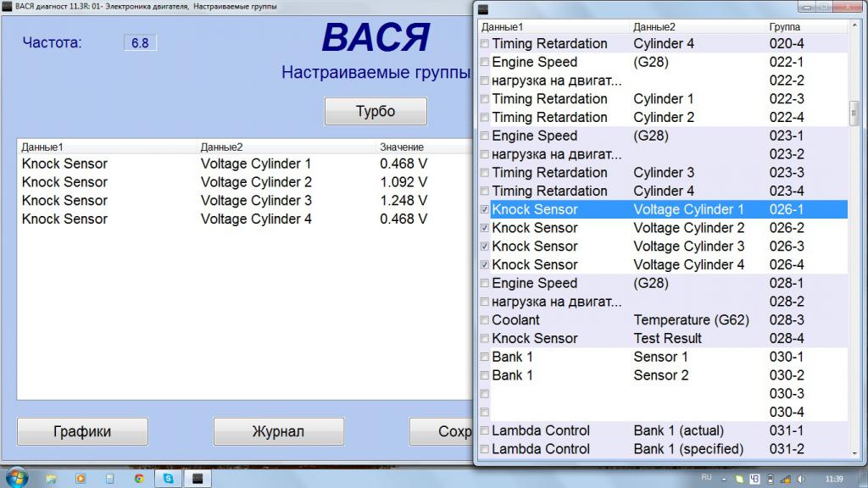Screen dimensions: 868x488
Task: Click scrollbar down arrow in group list
Action: tap(854, 453)
